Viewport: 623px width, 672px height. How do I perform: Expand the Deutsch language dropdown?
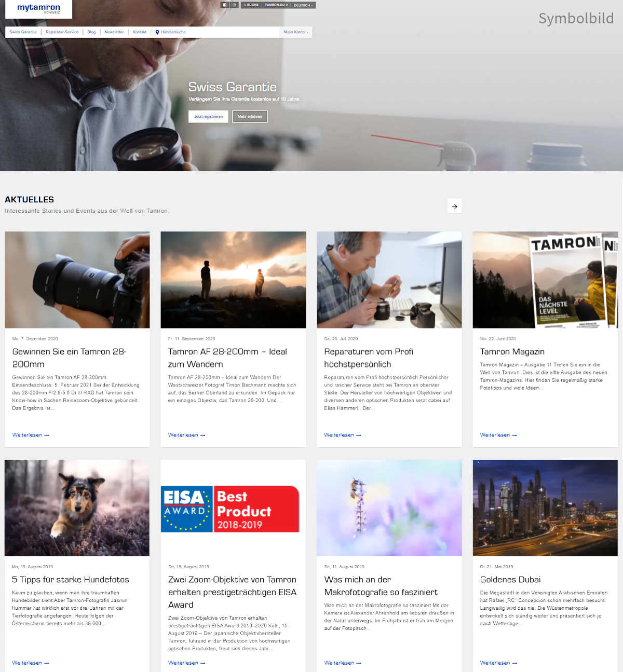click(303, 5)
